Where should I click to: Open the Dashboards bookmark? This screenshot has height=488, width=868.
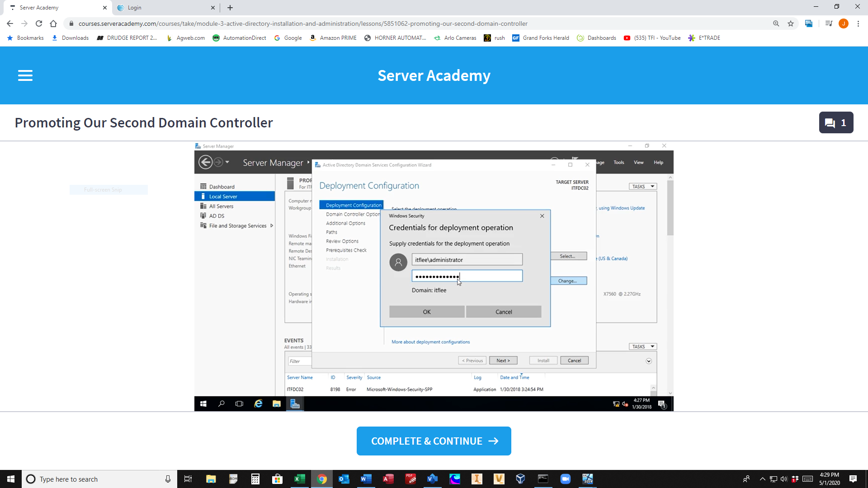point(597,38)
